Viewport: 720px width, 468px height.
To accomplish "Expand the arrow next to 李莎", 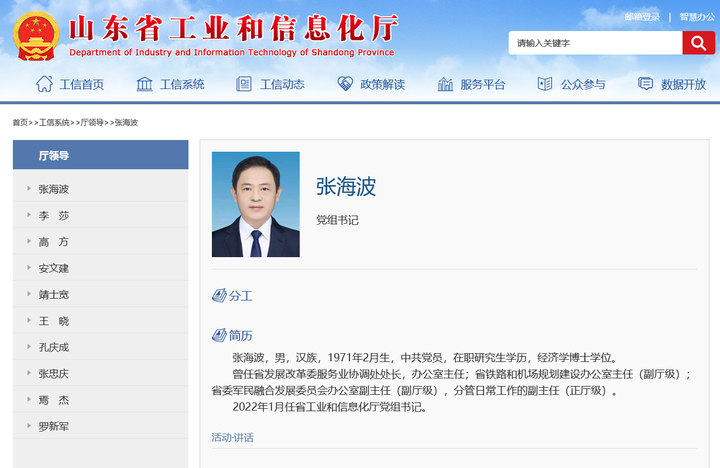I will (28, 215).
